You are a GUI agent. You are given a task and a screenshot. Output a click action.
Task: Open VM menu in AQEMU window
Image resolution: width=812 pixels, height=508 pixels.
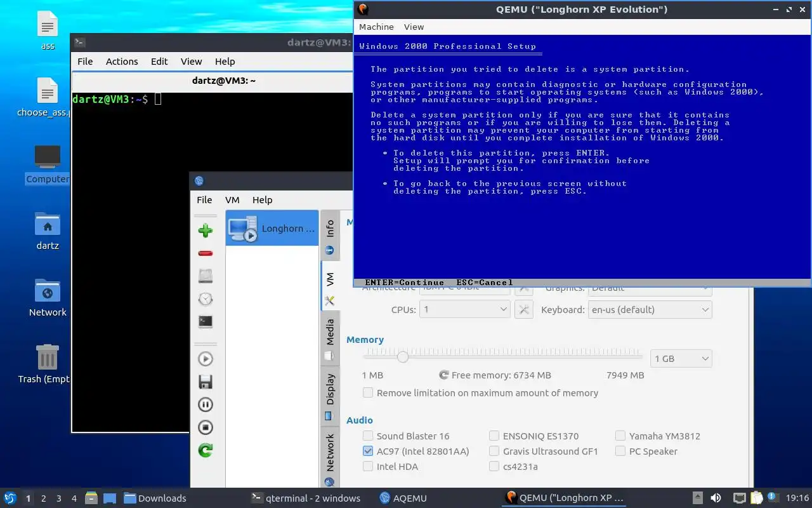click(x=232, y=199)
